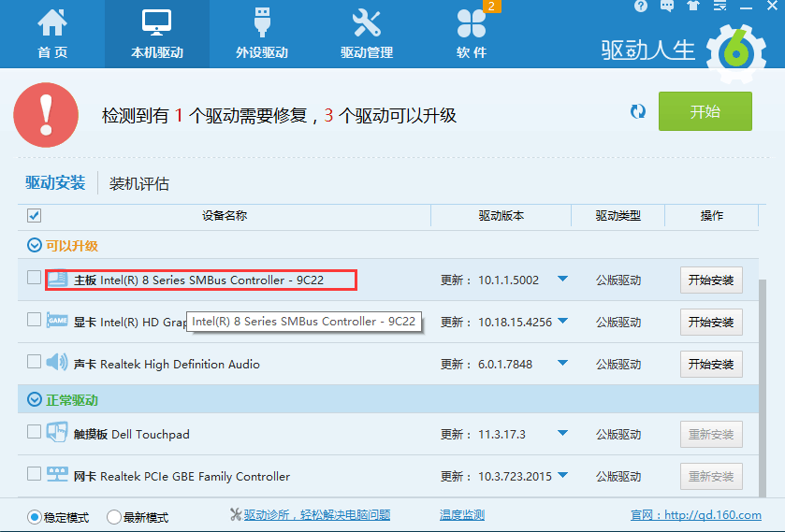The image size is (785, 532).
Task: Check the Dell Touchpad driver checkbox
Action: click(34, 431)
